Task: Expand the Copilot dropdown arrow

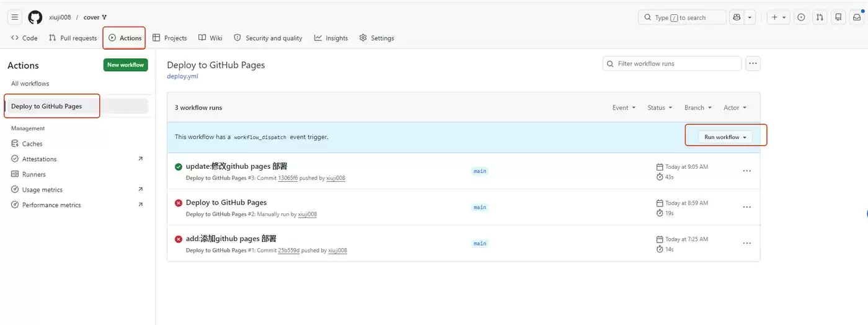Action: click(750, 17)
